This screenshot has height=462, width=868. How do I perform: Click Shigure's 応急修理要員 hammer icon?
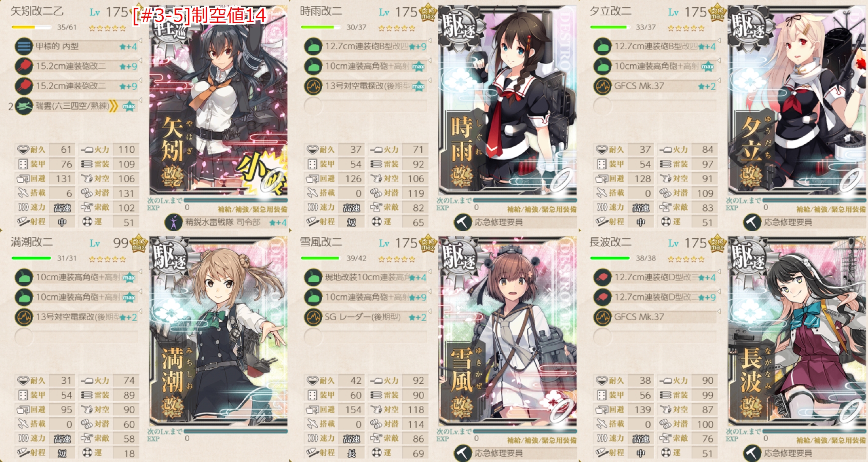tap(463, 222)
